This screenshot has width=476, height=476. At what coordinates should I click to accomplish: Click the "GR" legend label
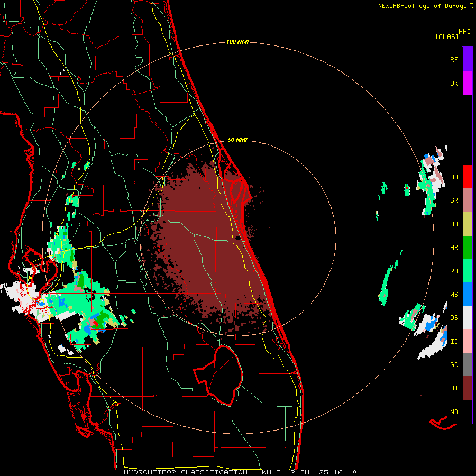point(454,200)
